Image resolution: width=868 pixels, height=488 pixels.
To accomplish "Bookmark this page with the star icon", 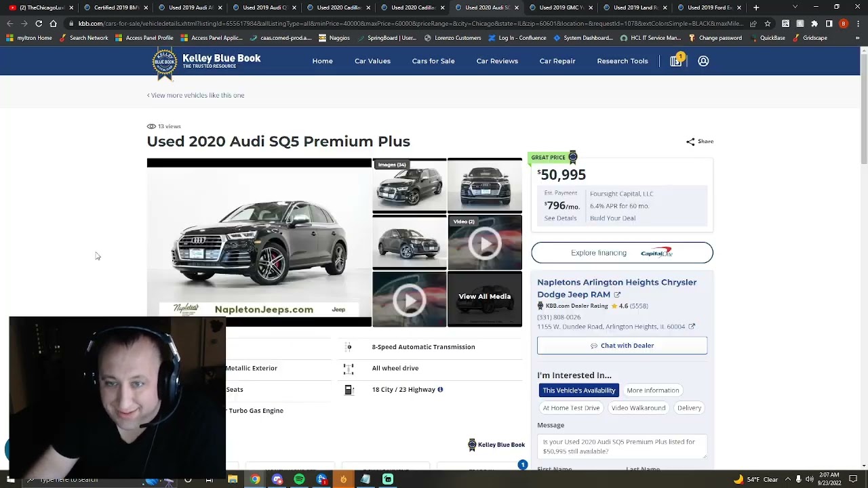I will 767,23.
